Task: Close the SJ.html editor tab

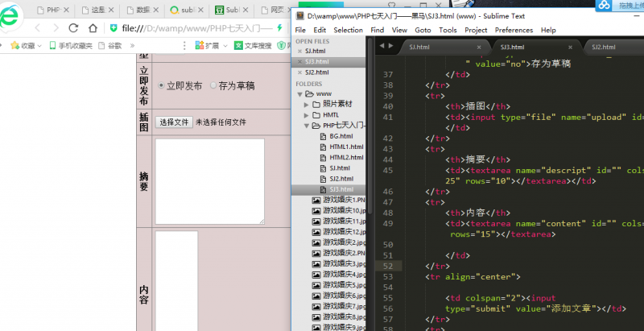Action: (x=469, y=48)
